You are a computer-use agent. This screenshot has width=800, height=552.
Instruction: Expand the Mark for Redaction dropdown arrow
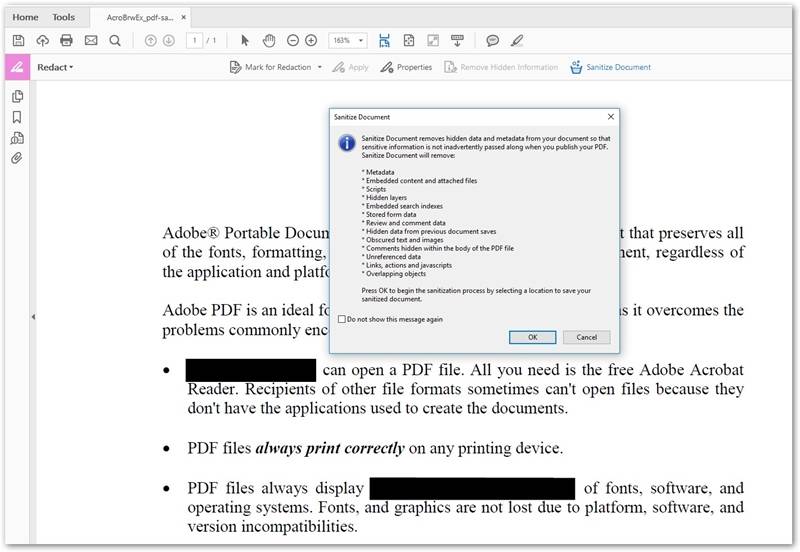(320, 68)
